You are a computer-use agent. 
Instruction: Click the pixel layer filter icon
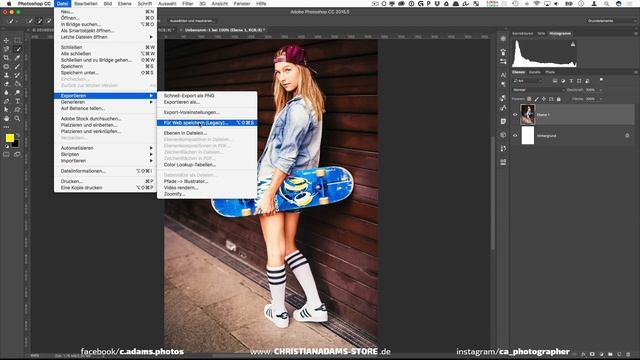click(555, 81)
